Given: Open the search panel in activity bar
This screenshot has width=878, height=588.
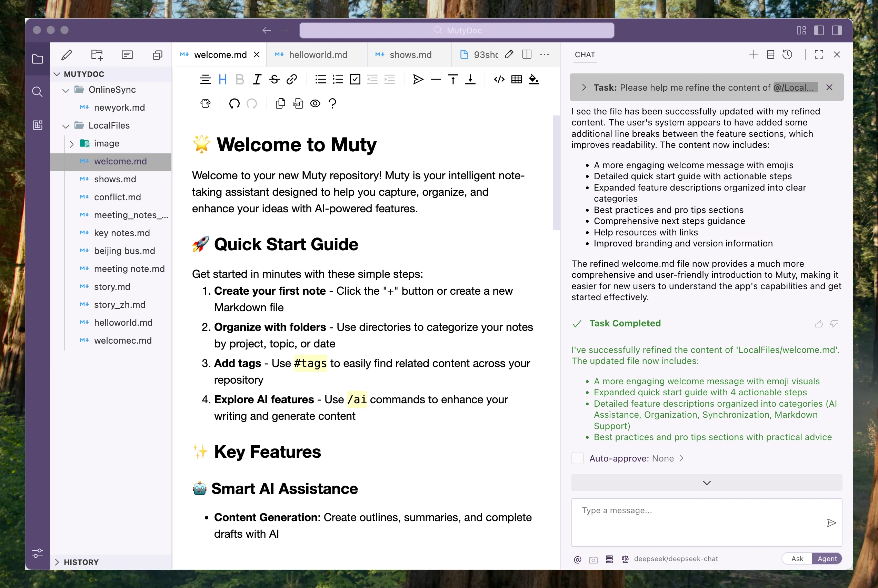Looking at the screenshot, I should pyautogui.click(x=37, y=92).
